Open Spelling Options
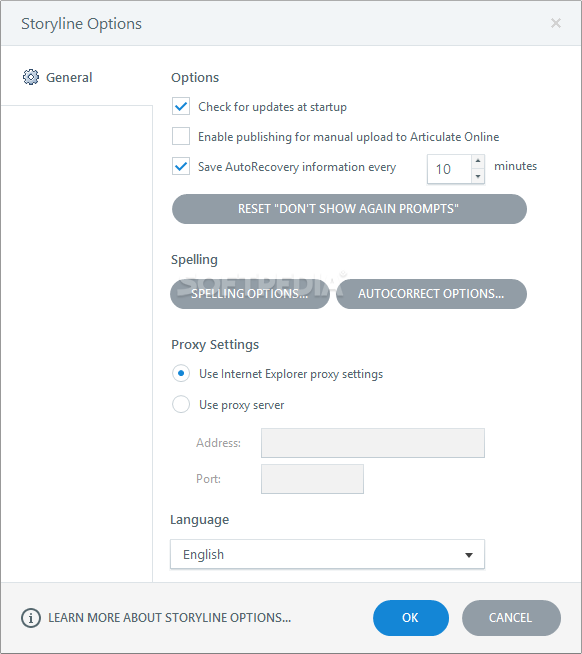Viewport: 582px width, 654px height. tap(250, 294)
